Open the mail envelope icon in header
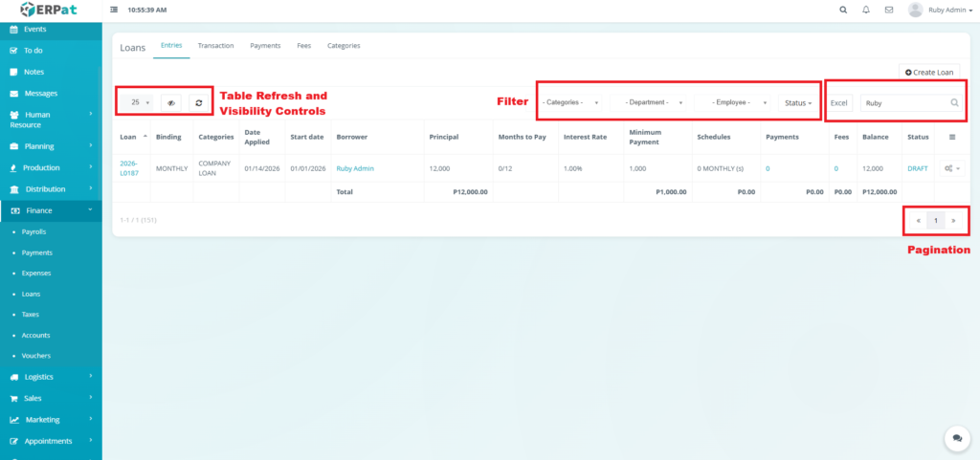This screenshot has width=980, height=460. (889, 10)
